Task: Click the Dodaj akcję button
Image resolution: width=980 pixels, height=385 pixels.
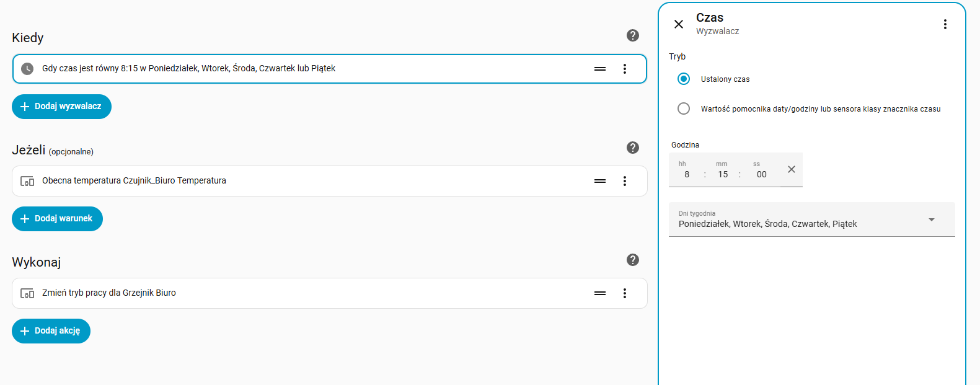Action: [51, 331]
